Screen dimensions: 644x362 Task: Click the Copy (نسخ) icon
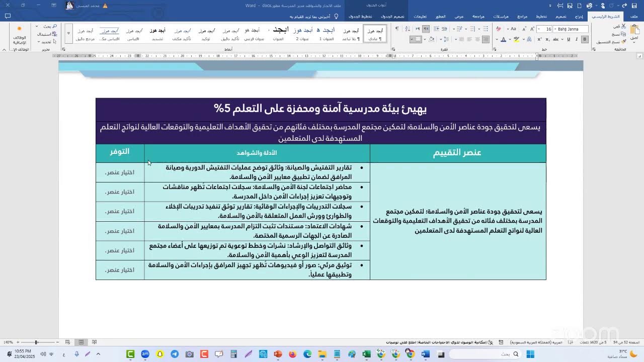pyautogui.click(x=624, y=35)
